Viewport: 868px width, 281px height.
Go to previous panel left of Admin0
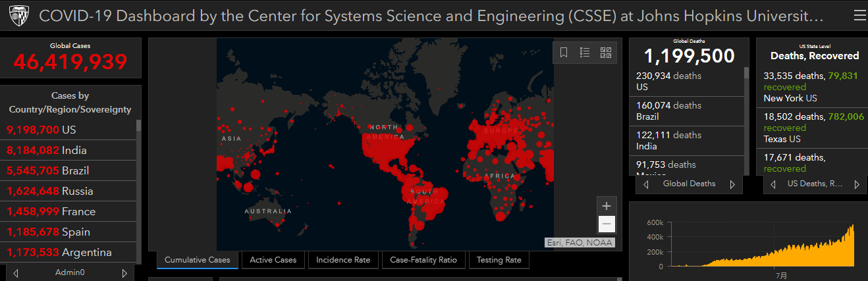click(16, 272)
